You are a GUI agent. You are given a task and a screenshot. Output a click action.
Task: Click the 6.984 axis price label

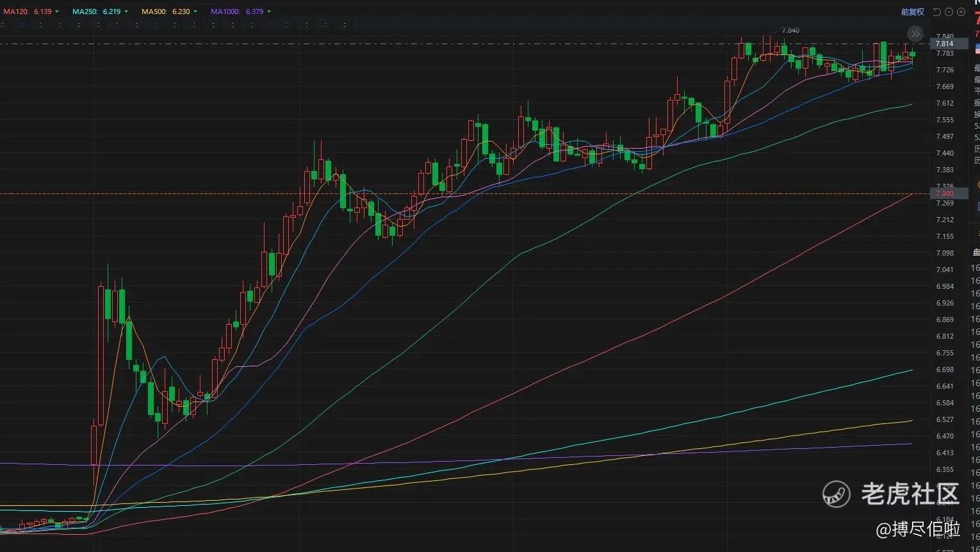pyautogui.click(x=945, y=286)
